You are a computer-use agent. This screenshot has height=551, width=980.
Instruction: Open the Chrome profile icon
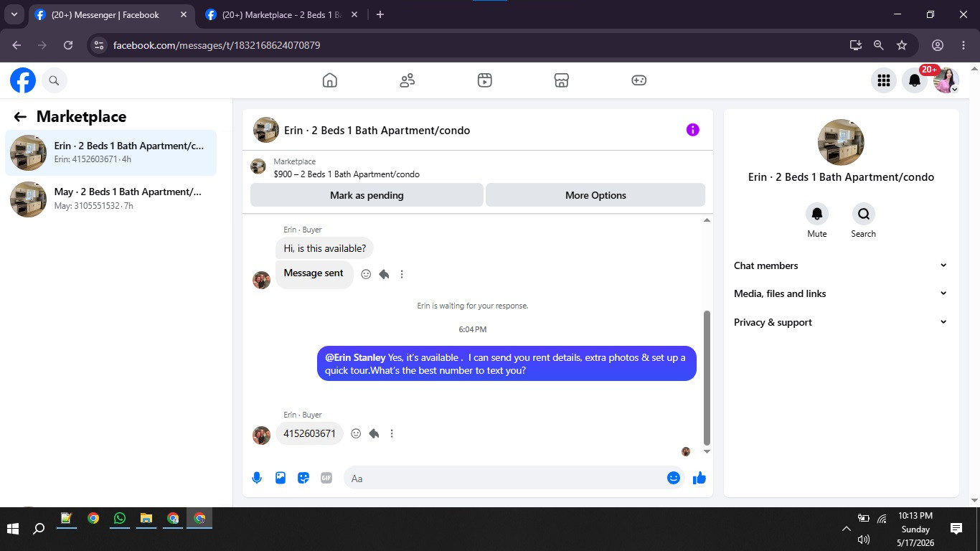click(x=938, y=45)
